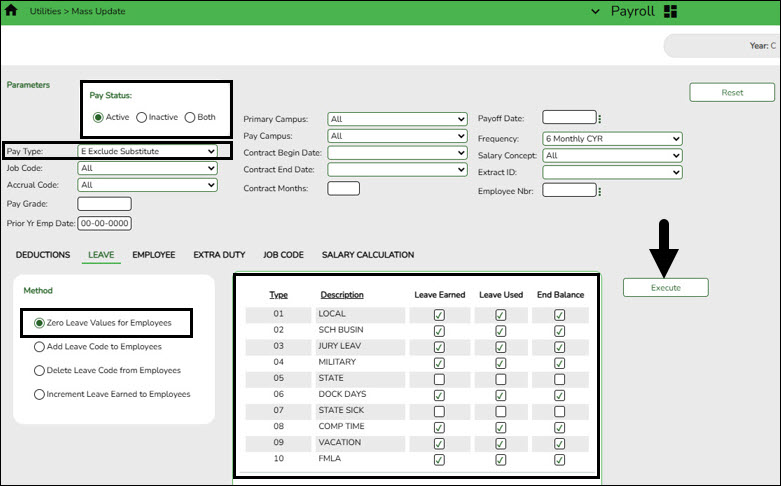Screen dimensions: 781x486
Task: Open the Primary Campus dropdown
Action: click(x=397, y=119)
